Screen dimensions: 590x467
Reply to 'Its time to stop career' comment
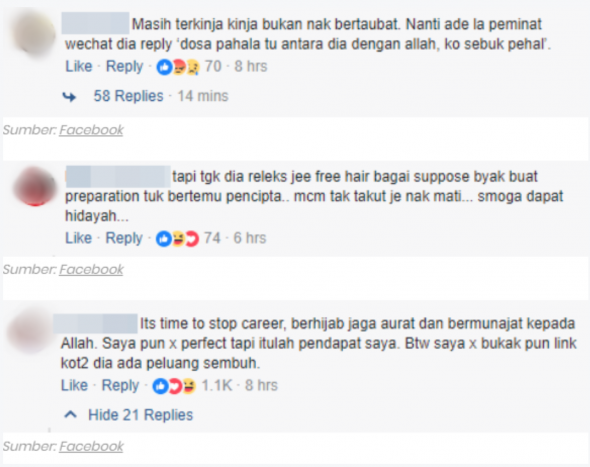[x=120, y=386]
